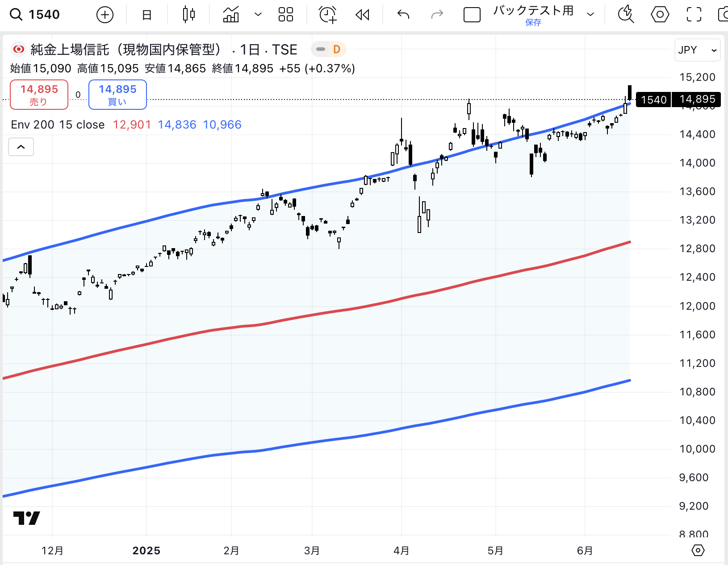Change the 日 daily interval
Screen dimensions: 728x565
point(146,15)
